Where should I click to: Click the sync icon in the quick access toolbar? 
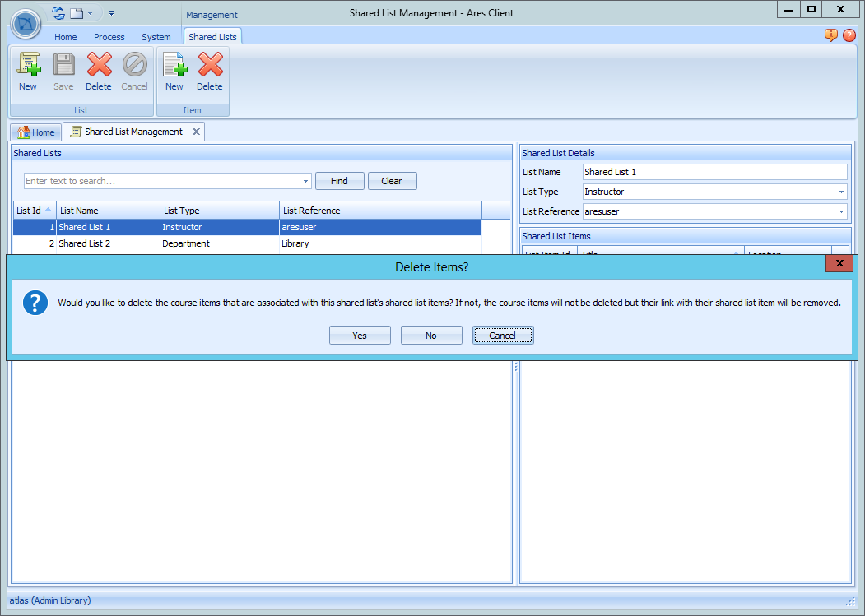point(56,12)
